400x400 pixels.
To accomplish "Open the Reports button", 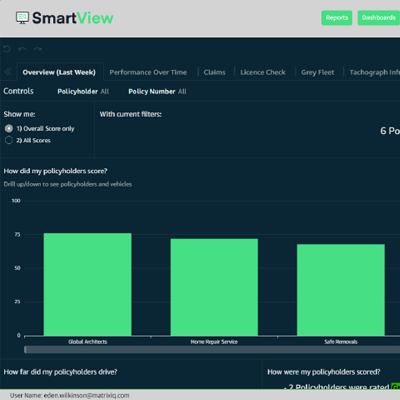I will (x=337, y=18).
